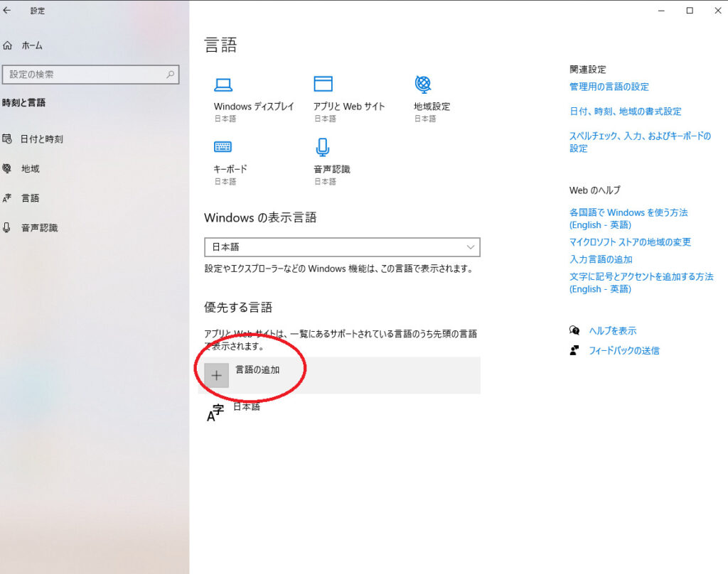Click the フィードバックの送信 person icon
Viewport: 728px width, 574px height.
click(x=574, y=350)
